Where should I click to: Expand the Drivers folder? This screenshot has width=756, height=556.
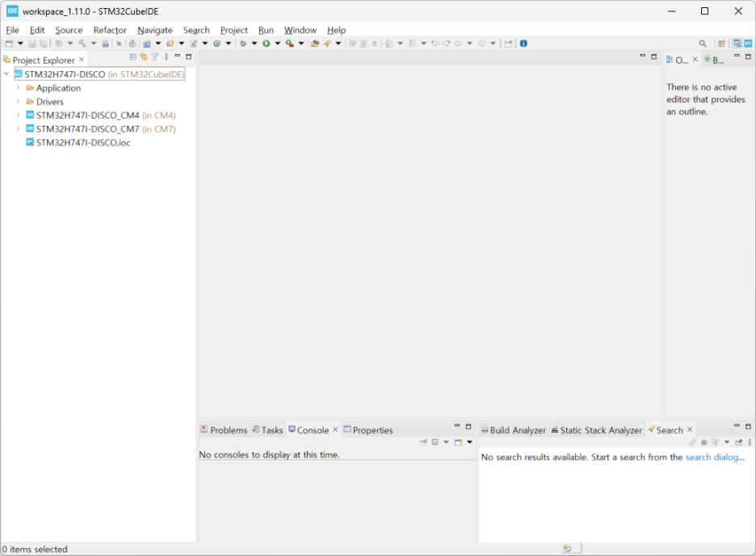click(x=18, y=101)
